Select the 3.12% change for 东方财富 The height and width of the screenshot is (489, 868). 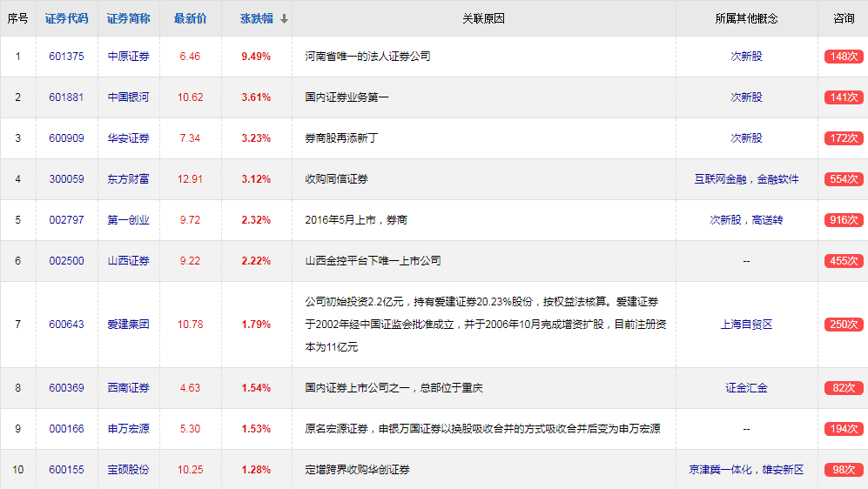[256, 179]
